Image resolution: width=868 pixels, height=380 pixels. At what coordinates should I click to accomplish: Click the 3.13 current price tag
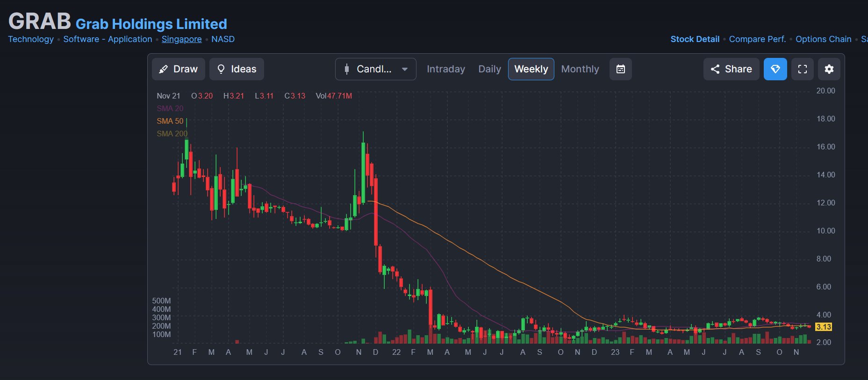tap(824, 327)
